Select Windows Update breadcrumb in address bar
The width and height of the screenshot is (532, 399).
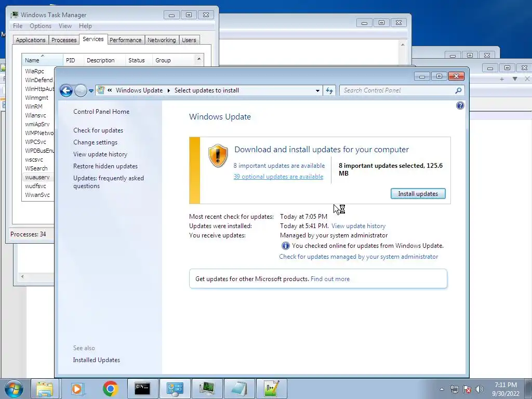[x=139, y=90]
